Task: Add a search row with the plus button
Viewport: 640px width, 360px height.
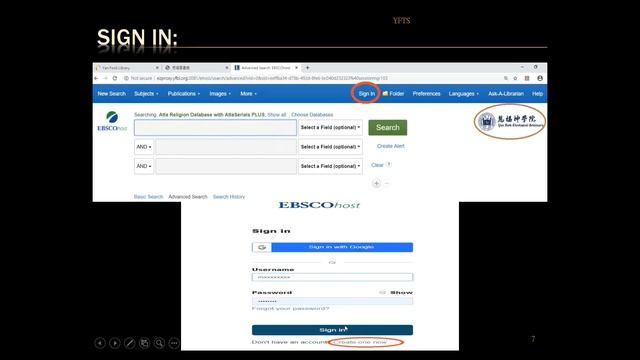Action: 376,184
